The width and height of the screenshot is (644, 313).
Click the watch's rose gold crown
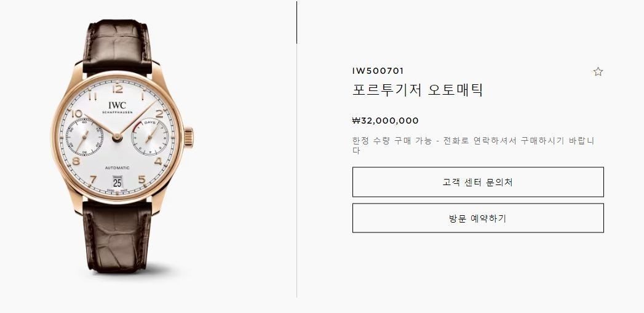point(188,138)
